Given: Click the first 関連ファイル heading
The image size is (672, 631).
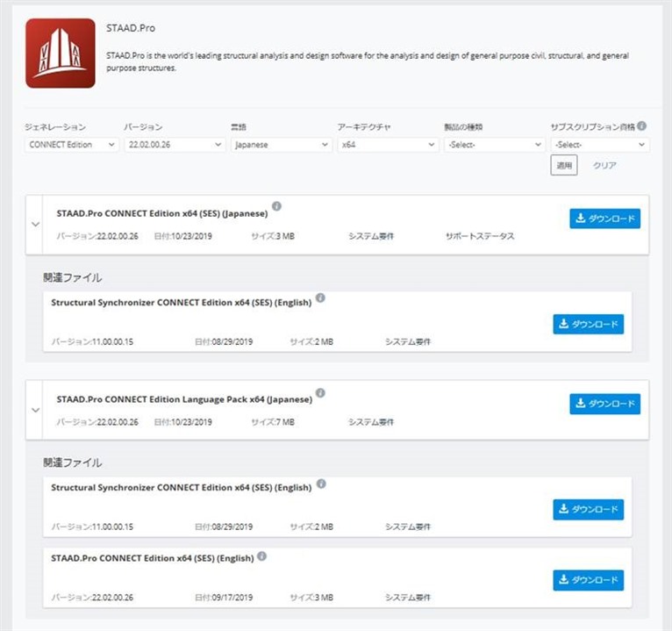Looking at the screenshot, I should (x=73, y=278).
